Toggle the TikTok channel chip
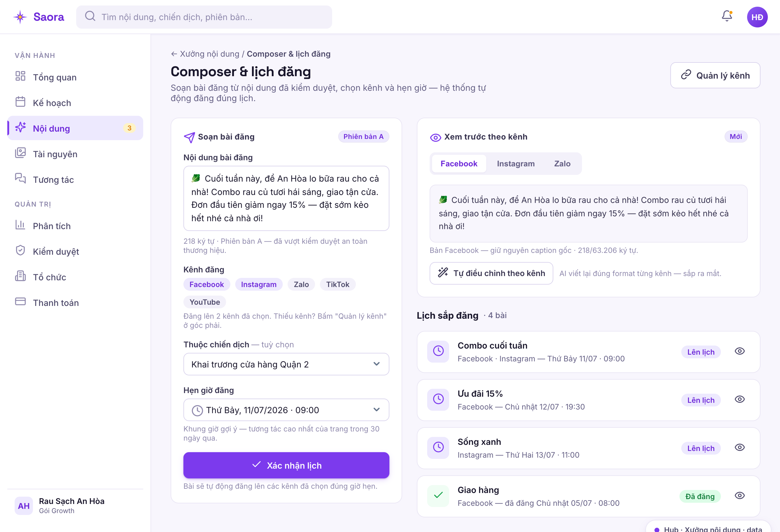780x532 pixels. tap(338, 284)
